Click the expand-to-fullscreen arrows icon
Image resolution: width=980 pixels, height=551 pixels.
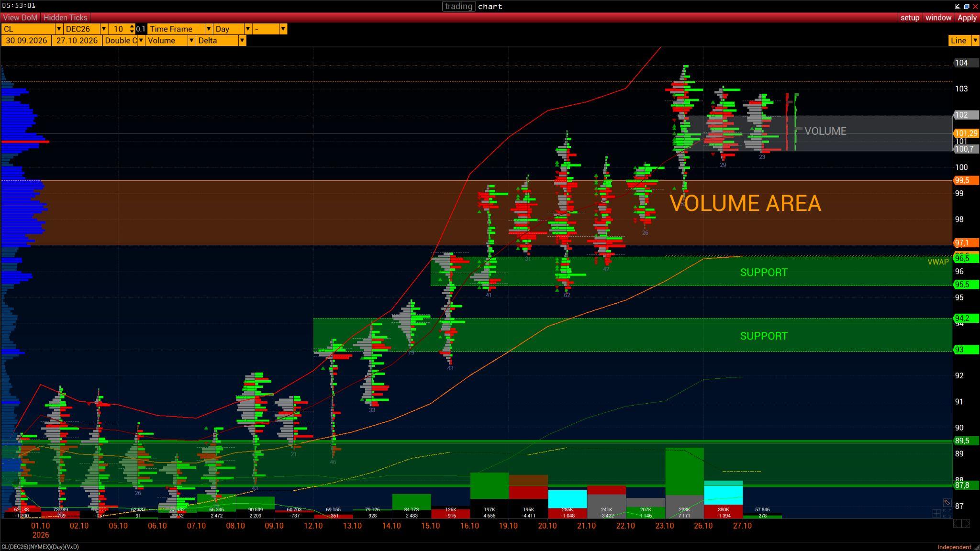[947, 514]
